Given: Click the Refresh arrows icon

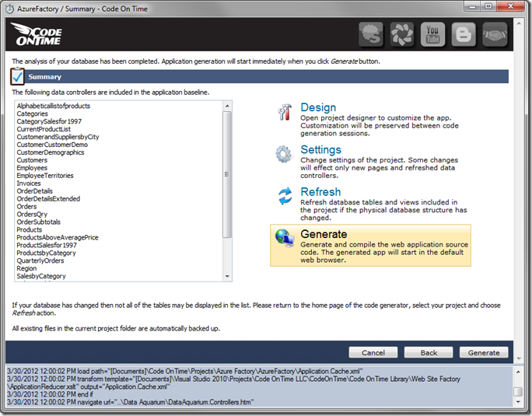Looking at the screenshot, I should (x=285, y=196).
